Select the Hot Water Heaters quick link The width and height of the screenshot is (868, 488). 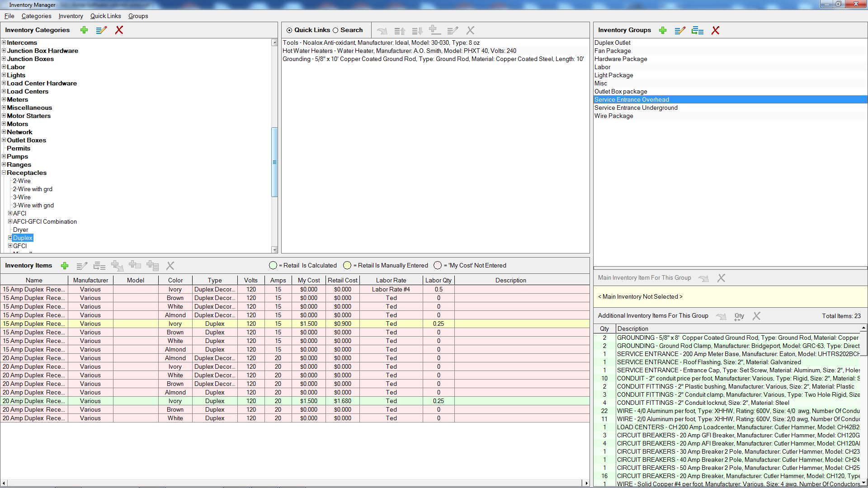click(399, 51)
